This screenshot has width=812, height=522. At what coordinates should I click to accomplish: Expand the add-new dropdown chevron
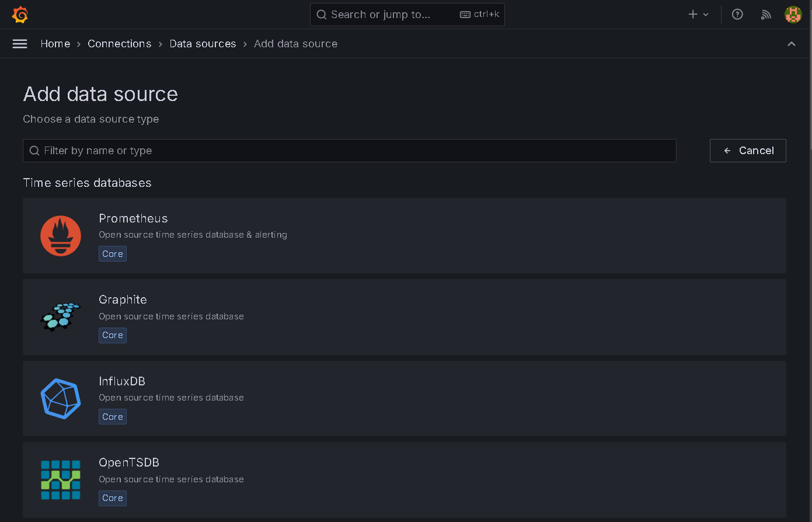pos(706,15)
